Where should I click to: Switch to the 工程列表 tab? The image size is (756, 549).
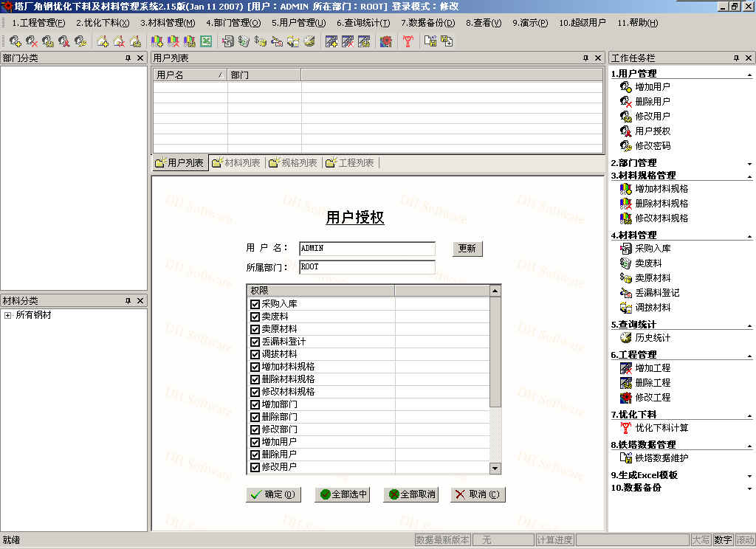[350, 163]
